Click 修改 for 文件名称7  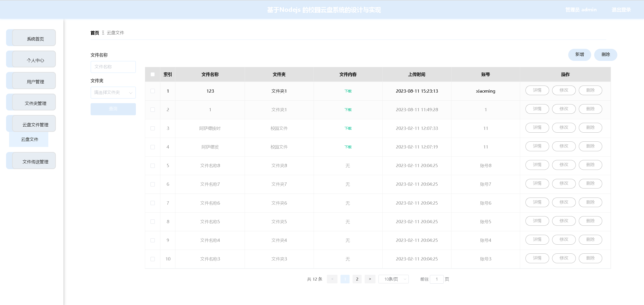[x=564, y=183]
